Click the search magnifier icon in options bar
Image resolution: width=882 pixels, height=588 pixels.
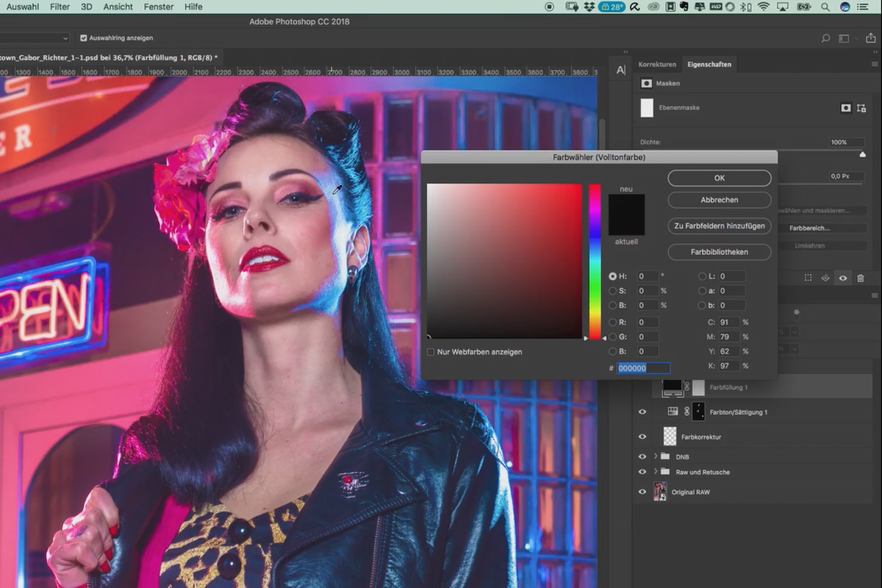pyautogui.click(x=825, y=38)
